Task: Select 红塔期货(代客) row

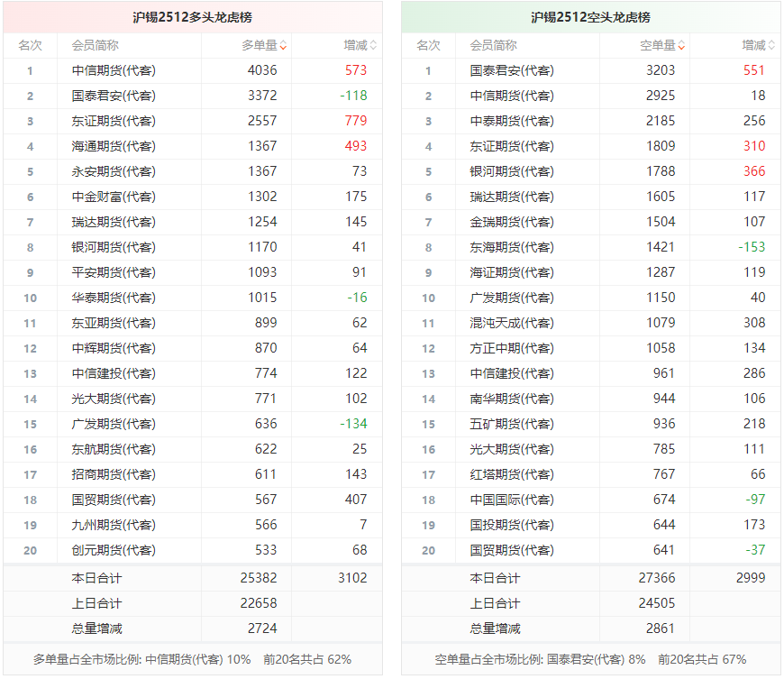Action: pyautogui.click(x=590, y=474)
